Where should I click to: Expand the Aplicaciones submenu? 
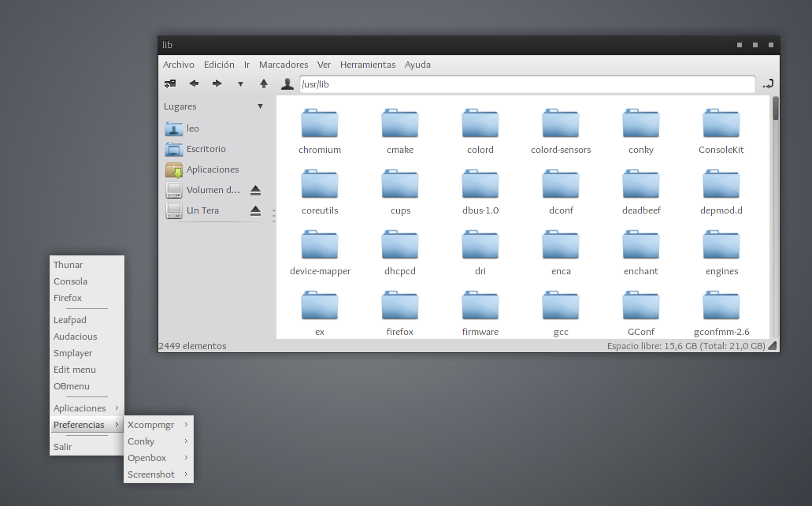[x=87, y=408]
